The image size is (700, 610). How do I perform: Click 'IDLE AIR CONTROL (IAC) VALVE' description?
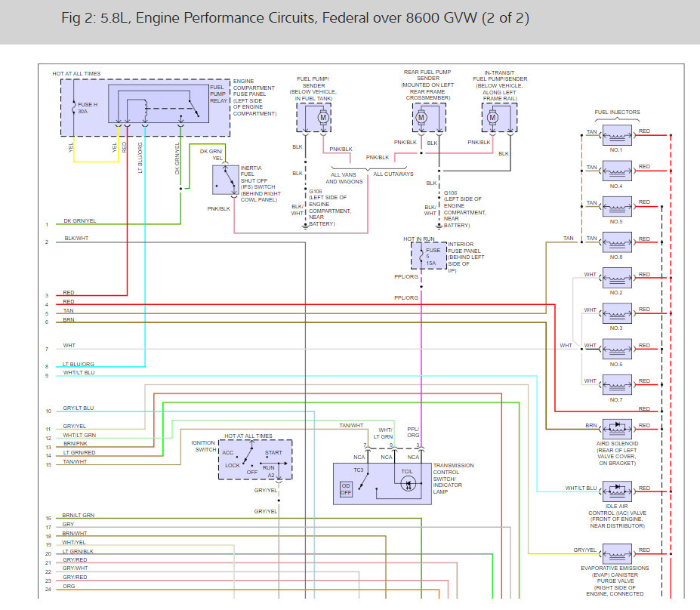click(617, 516)
